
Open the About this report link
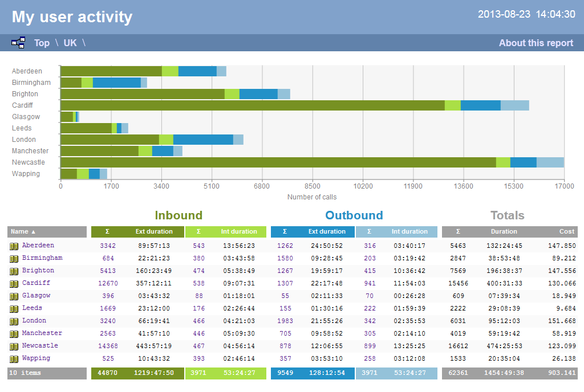click(x=536, y=43)
